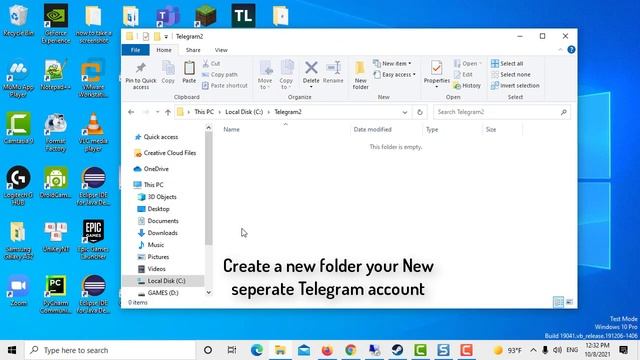Open the File tab
Screen dimensions: 640x360
point(136,50)
